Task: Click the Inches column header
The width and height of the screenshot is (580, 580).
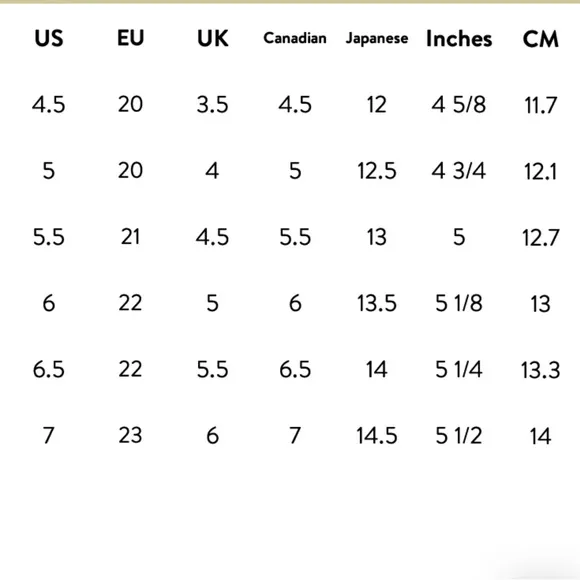Action: [459, 38]
